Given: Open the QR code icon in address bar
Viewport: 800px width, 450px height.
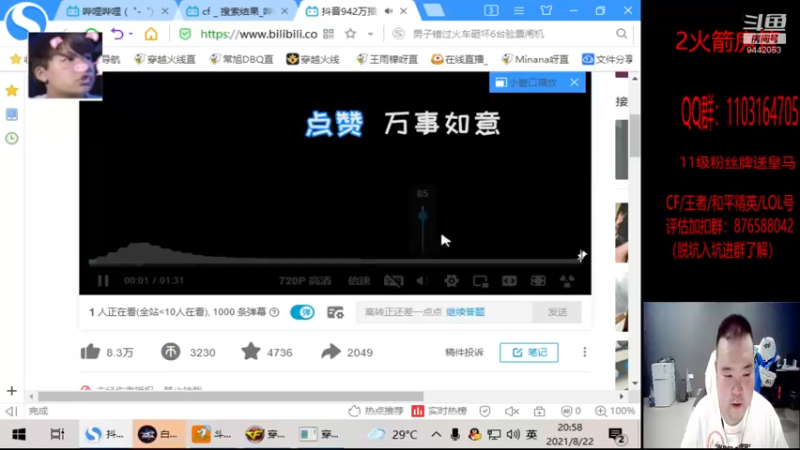Looking at the screenshot, I should pyautogui.click(x=329, y=34).
